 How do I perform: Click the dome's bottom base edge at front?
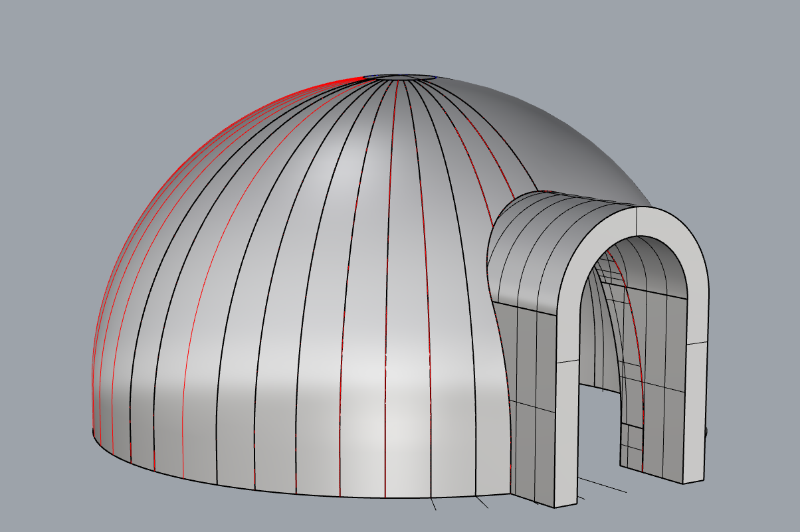coord(299,492)
